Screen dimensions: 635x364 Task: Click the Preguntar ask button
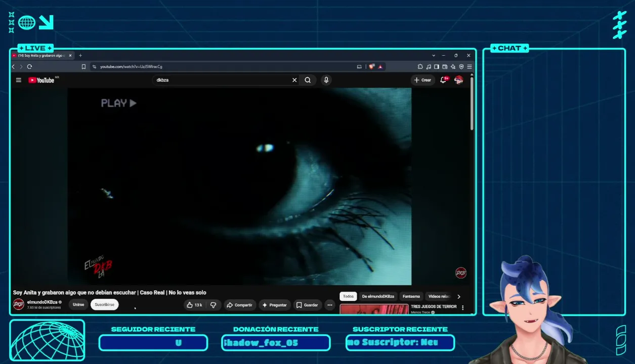pyautogui.click(x=274, y=305)
